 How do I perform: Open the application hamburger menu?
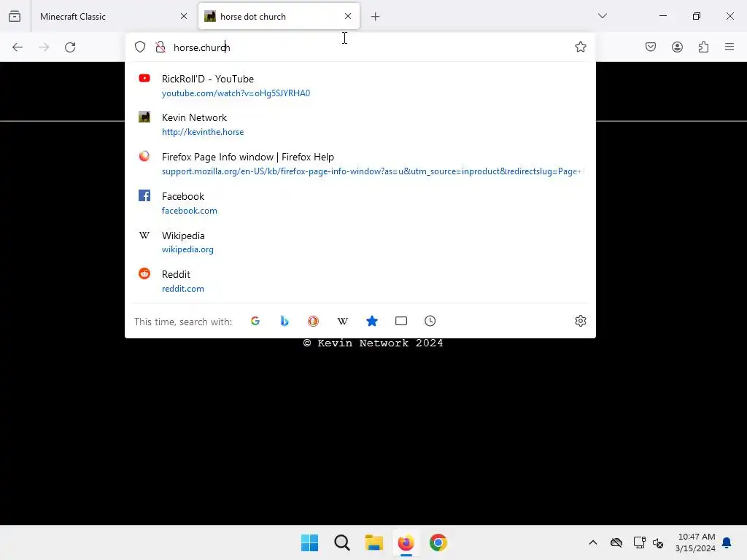pyautogui.click(x=729, y=47)
